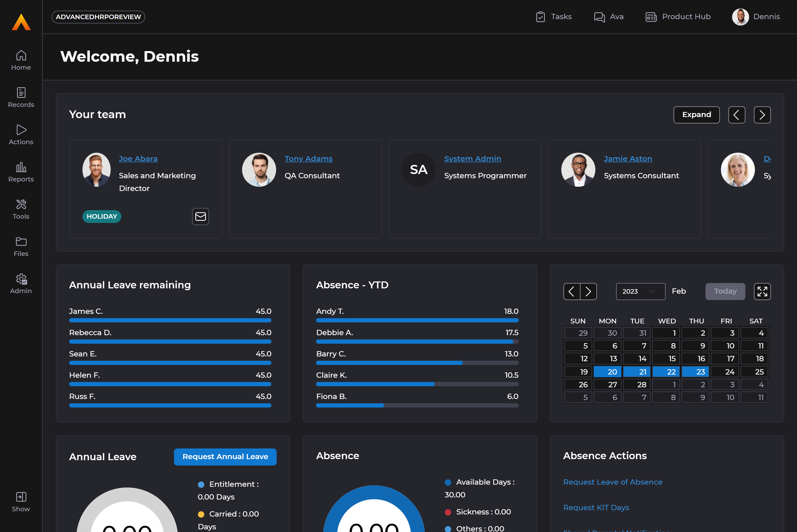Open the Files sidebar icon

click(21, 246)
